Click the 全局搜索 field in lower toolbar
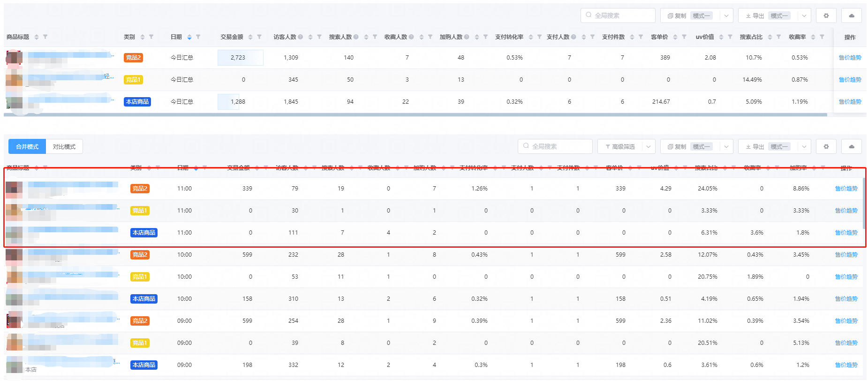Image resolution: width=868 pixels, height=381 pixels. click(x=558, y=146)
